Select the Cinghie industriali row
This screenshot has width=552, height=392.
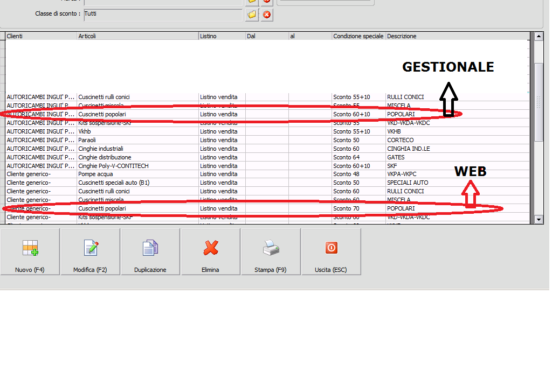267,149
